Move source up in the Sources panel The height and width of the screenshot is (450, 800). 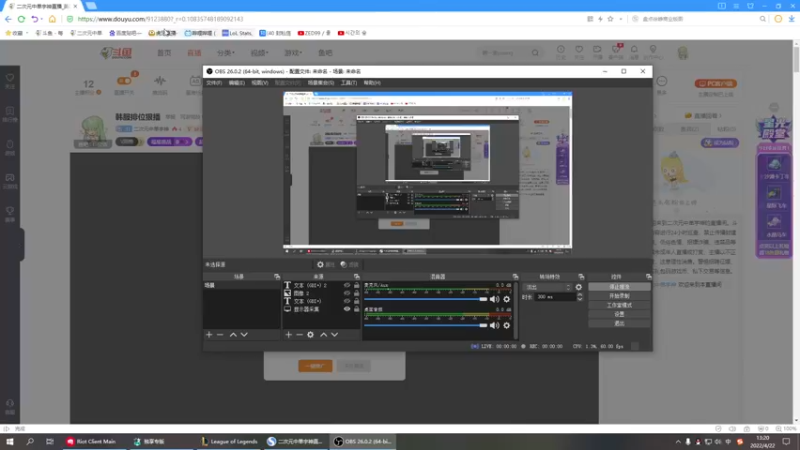pyautogui.click(x=323, y=335)
